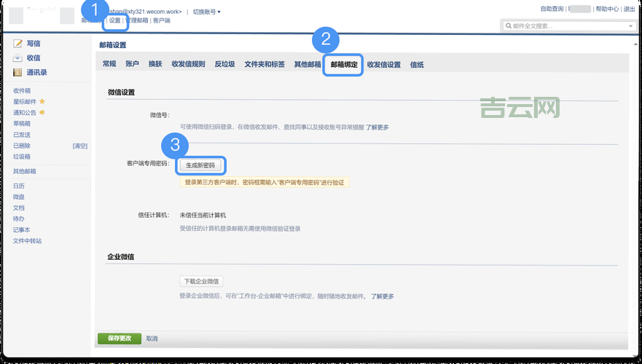Open 自助查询 link
Screen dimensions: 642x364
pos(552,9)
